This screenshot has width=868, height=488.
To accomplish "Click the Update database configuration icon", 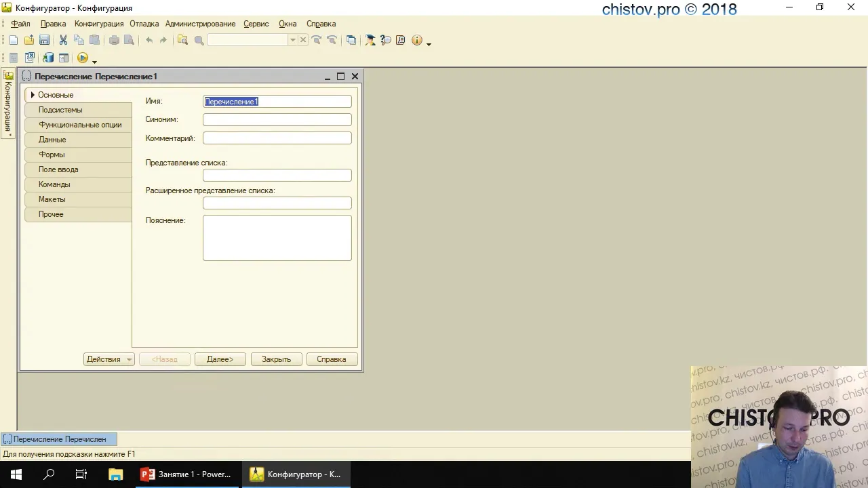I will (48, 58).
